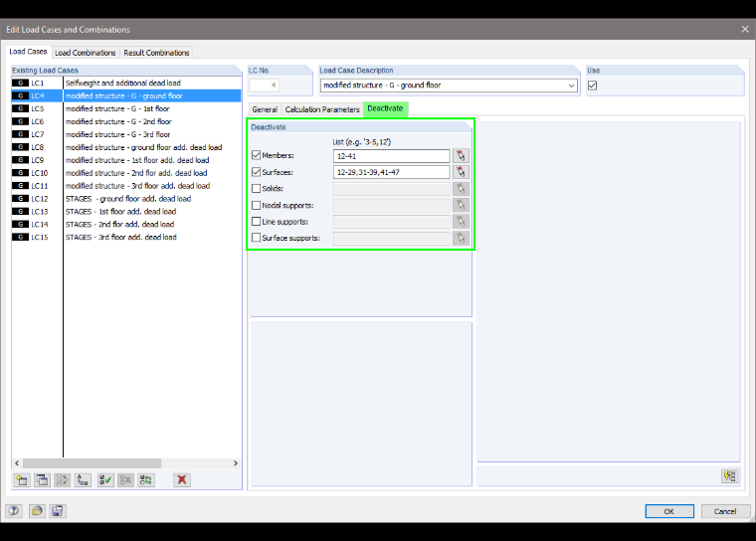The height and width of the screenshot is (541, 756).
Task: Invert the selection with the green-arrows icon
Action: [146, 479]
